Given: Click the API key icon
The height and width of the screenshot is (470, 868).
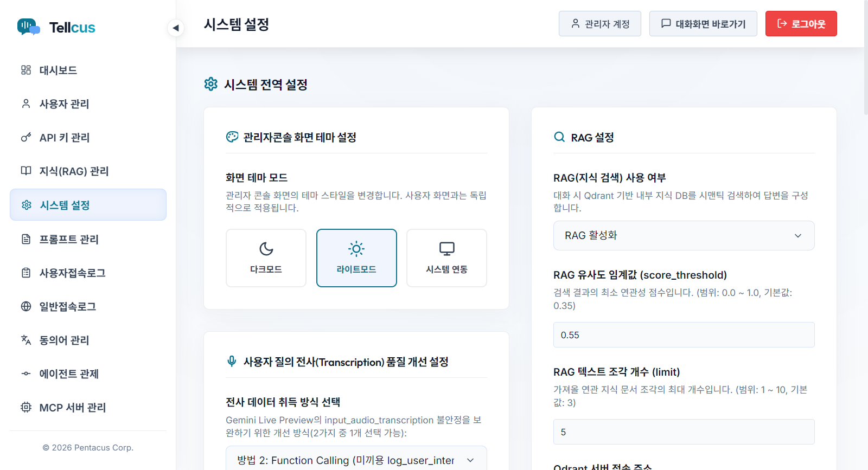Looking at the screenshot, I should coord(26,137).
